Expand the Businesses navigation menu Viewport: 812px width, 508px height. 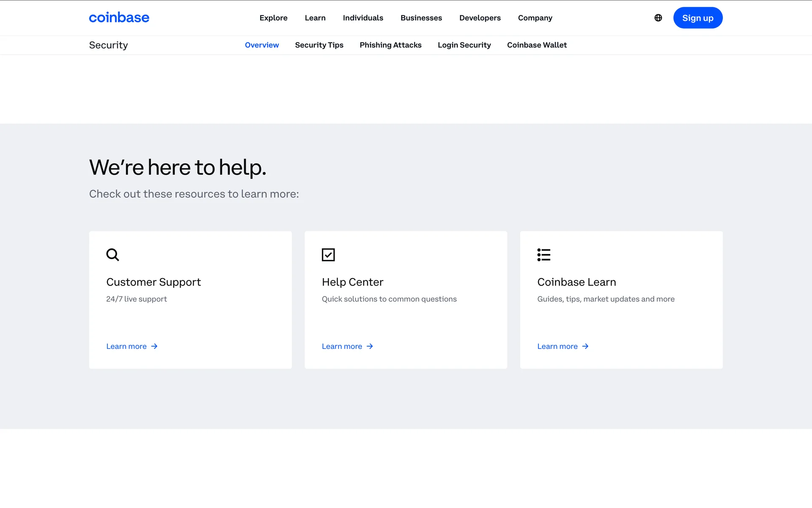tap(421, 18)
